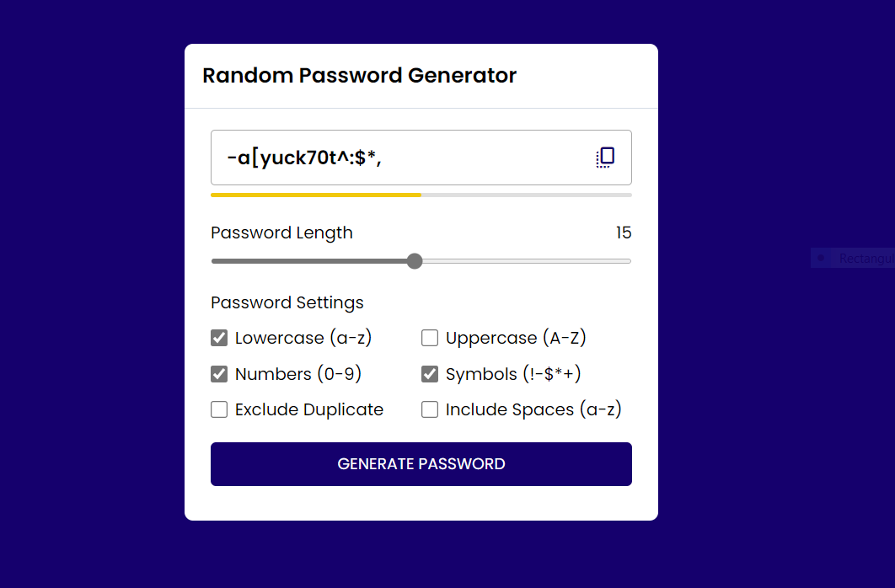Tick the Exclude Duplicate checkbox

click(219, 409)
